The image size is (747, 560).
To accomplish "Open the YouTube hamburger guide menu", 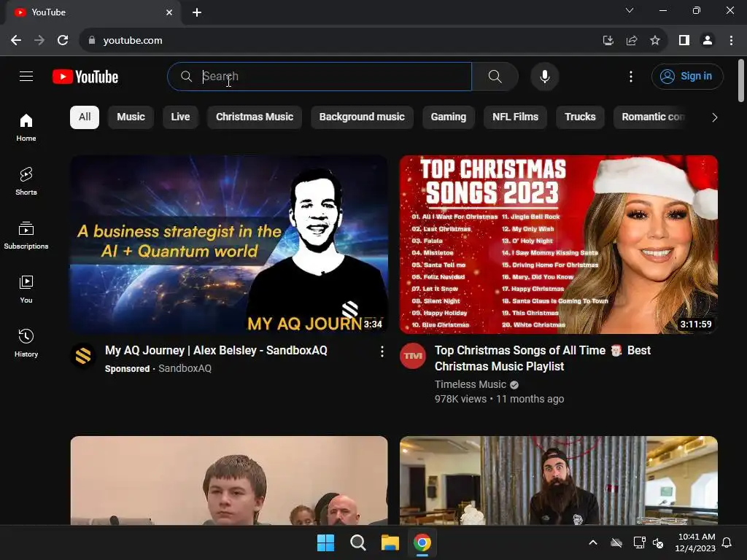I will 26,76.
